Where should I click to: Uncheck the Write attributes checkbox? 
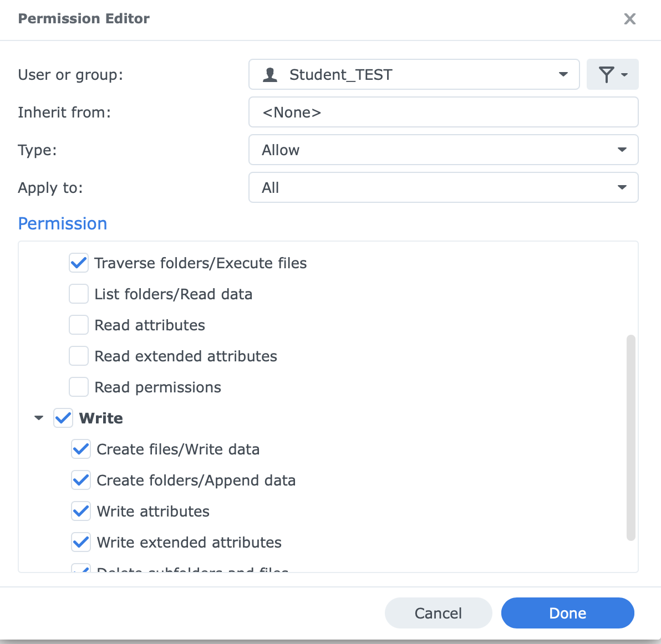pos(81,511)
